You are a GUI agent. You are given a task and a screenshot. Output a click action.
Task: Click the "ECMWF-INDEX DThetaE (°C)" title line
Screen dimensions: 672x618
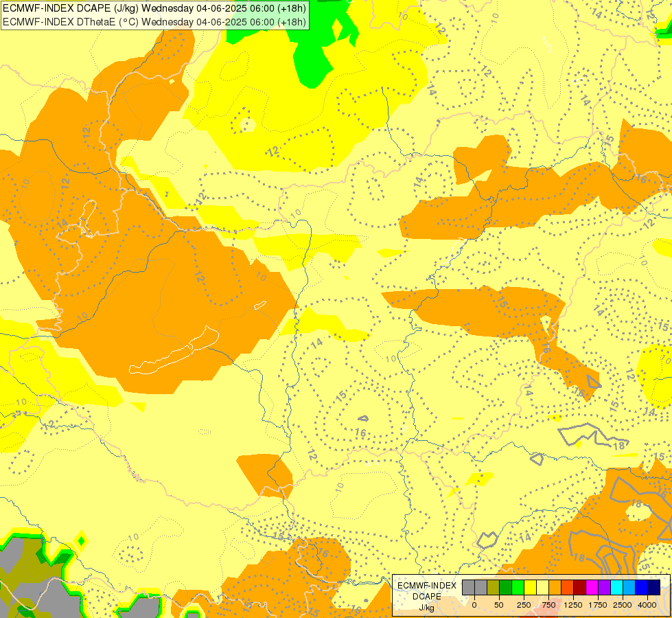[154, 21]
